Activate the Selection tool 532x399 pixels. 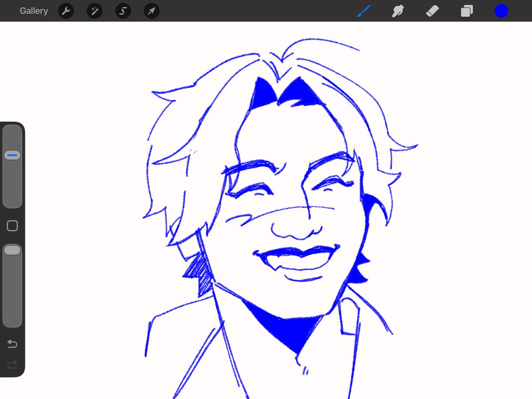pyautogui.click(x=123, y=11)
